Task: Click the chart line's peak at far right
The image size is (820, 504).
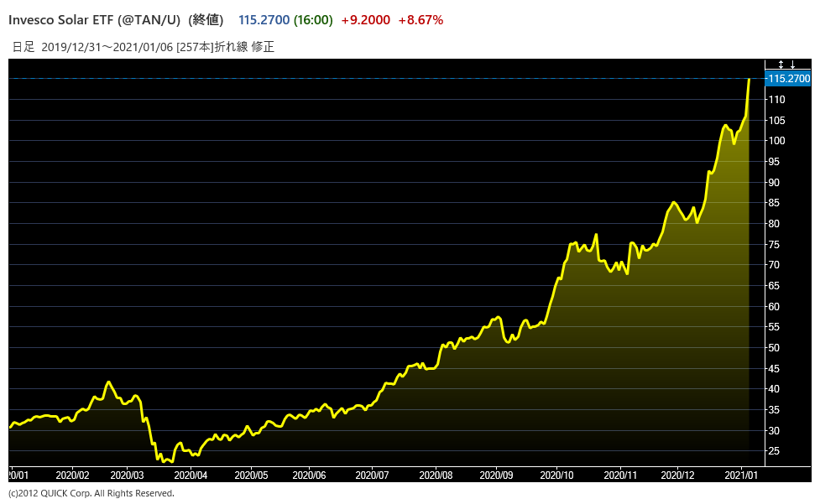Action: 749,80
